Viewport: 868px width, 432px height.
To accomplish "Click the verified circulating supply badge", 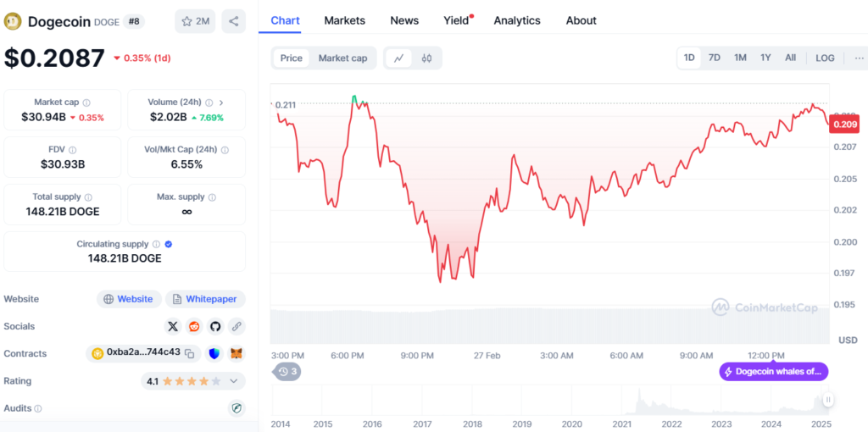I will point(169,244).
